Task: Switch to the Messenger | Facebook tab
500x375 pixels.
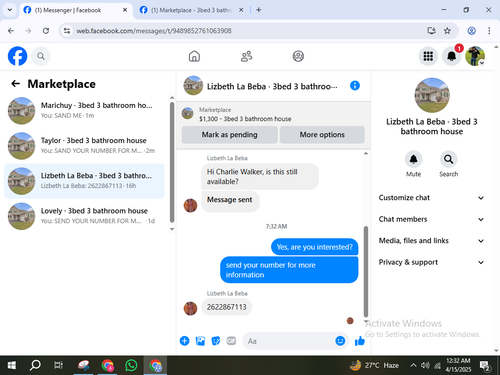Action: click(75, 10)
